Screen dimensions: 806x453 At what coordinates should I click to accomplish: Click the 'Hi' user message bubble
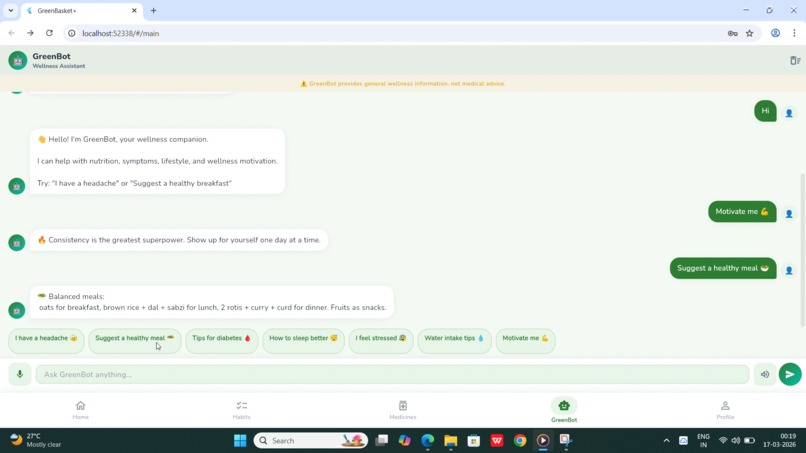tap(765, 111)
